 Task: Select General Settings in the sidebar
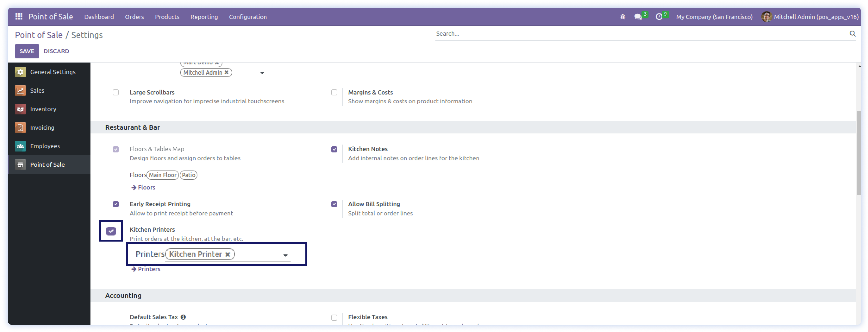click(x=49, y=72)
